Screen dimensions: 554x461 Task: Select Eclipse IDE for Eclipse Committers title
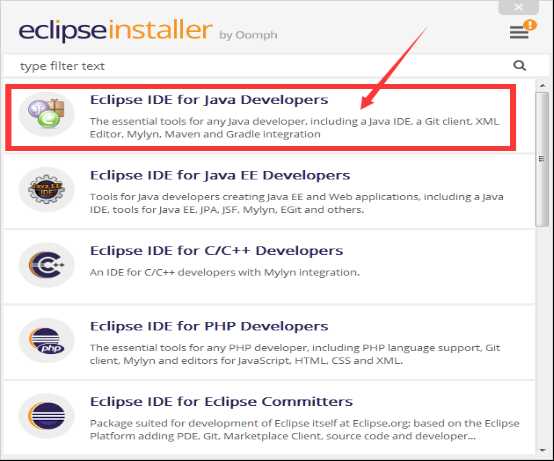221,402
